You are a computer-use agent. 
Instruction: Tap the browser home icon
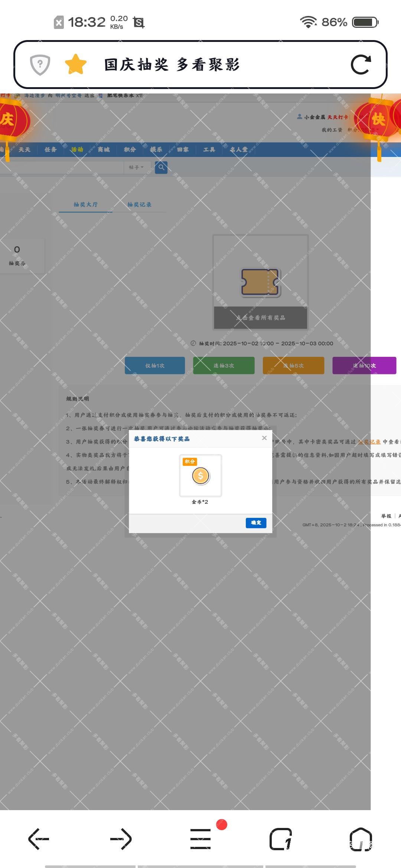click(x=361, y=839)
